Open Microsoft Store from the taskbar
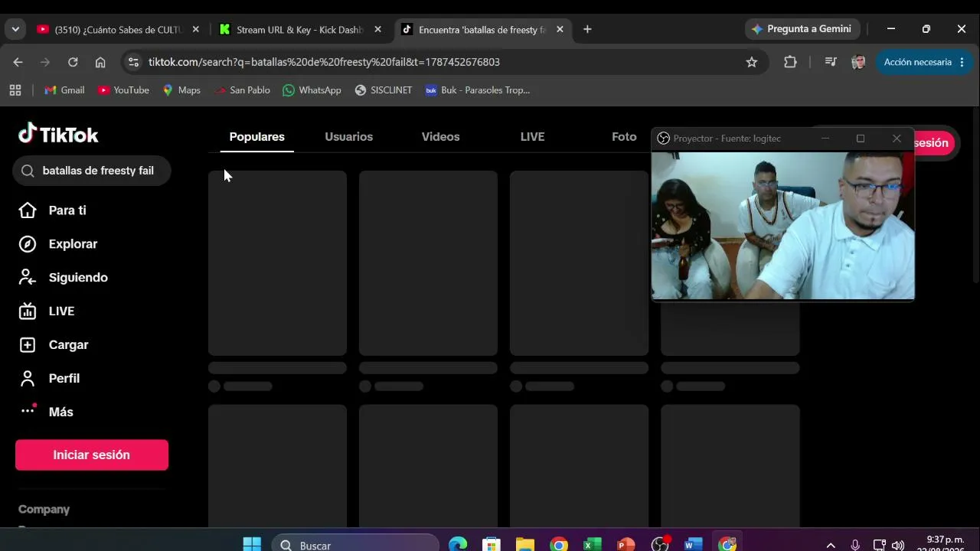 (492, 545)
